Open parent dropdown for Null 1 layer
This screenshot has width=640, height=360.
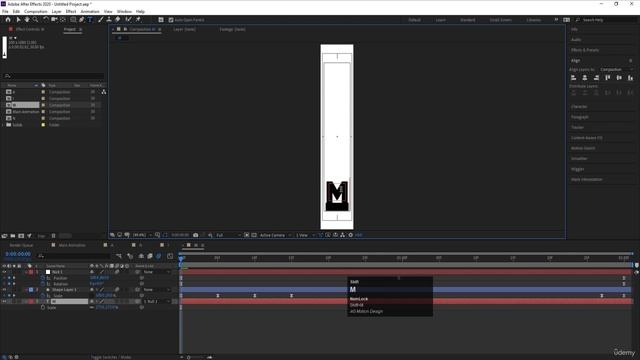[x=157, y=272]
